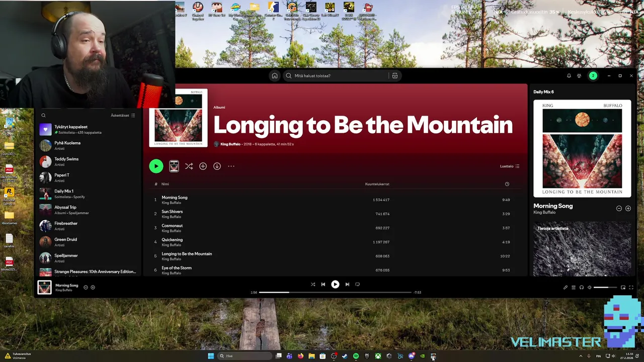Screen dimensions: 644x362
Task: Open the Tietoja artistista card
Action: point(582,249)
